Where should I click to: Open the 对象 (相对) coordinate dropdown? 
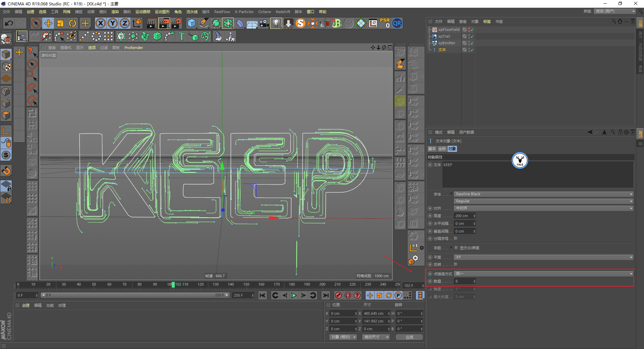[x=343, y=337]
